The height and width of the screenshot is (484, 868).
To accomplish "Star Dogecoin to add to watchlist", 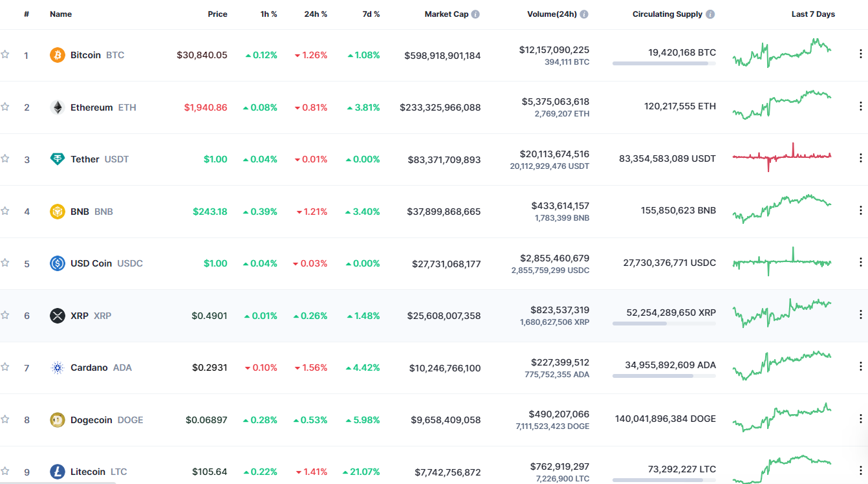I will coord(6,419).
